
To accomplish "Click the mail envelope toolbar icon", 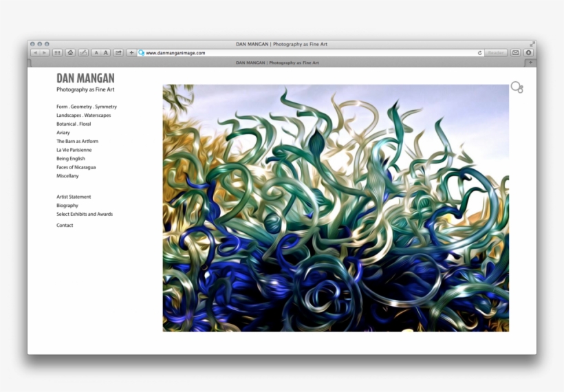I will (x=515, y=53).
